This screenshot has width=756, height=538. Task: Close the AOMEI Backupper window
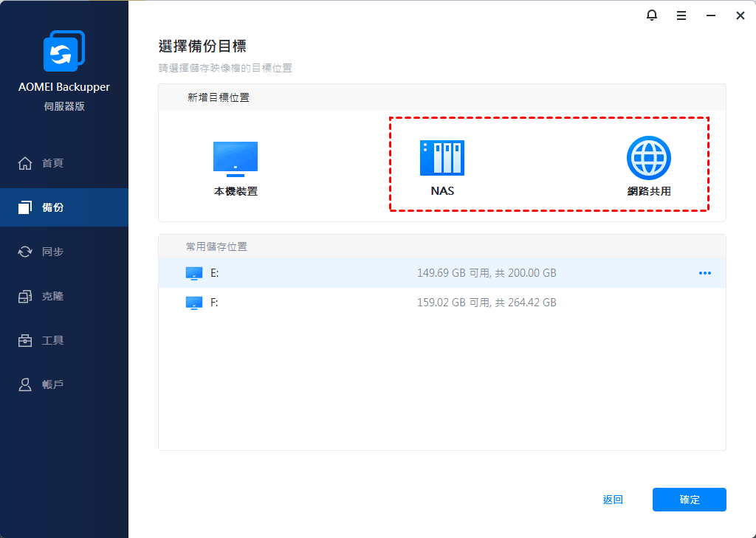pos(740,16)
